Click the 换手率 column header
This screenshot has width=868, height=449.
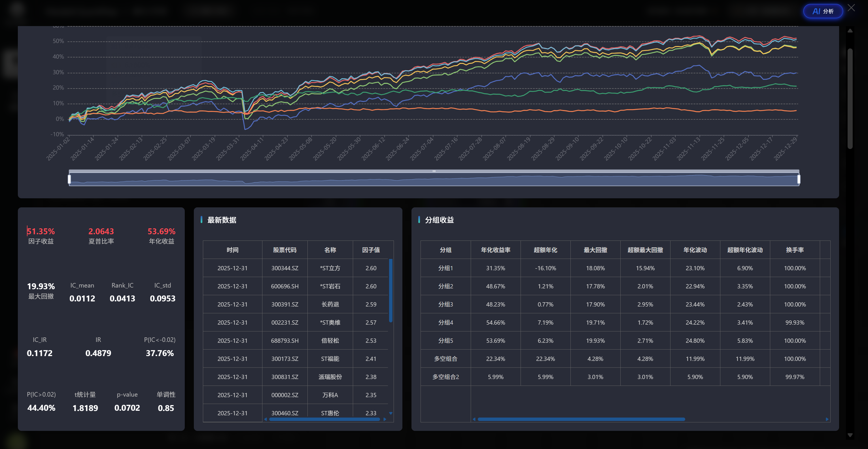795,250
